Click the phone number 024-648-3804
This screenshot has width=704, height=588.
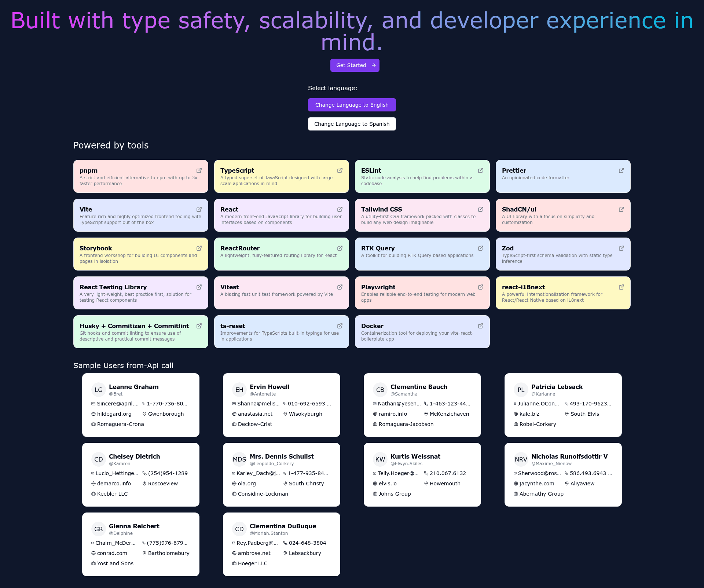coord(307,543)
